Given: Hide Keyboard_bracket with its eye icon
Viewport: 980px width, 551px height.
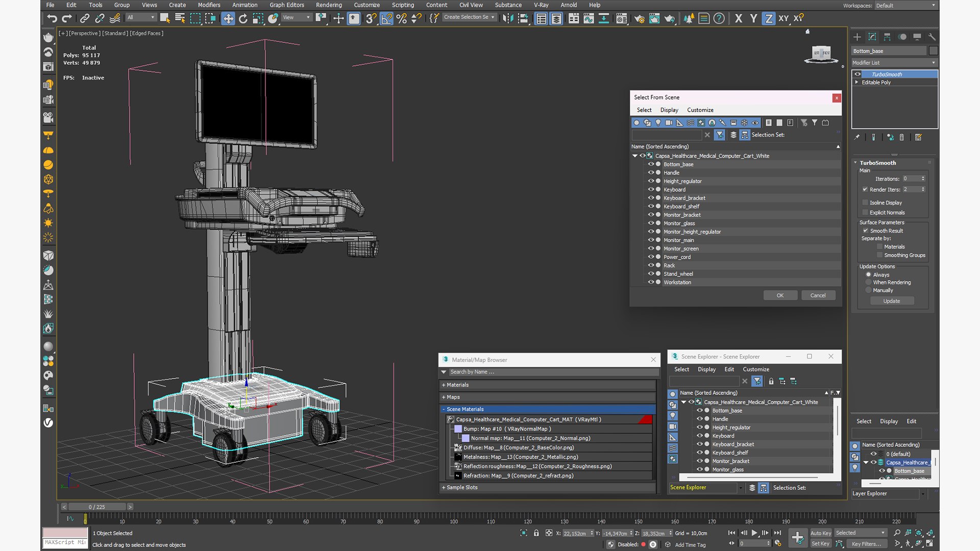Looking at the screenshot, I should click(x=651, y=197).
